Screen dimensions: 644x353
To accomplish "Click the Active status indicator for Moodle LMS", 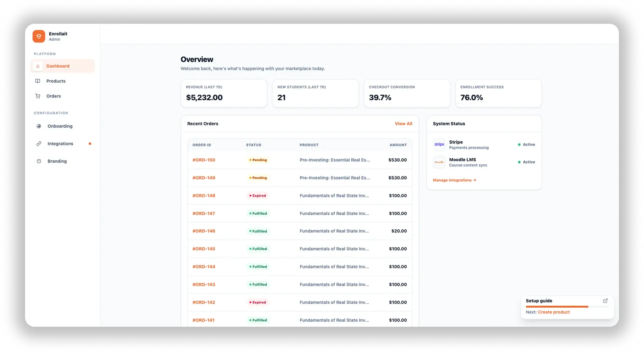I will click(x=519, y=162).
